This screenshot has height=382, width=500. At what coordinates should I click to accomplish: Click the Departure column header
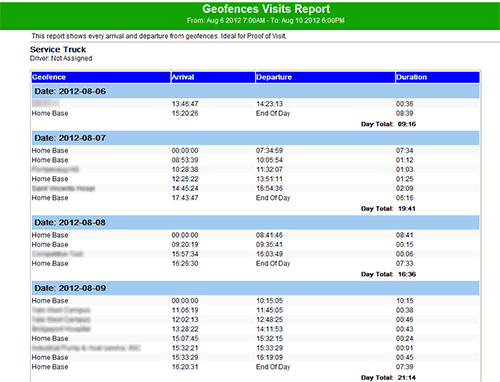click(325, 77)
